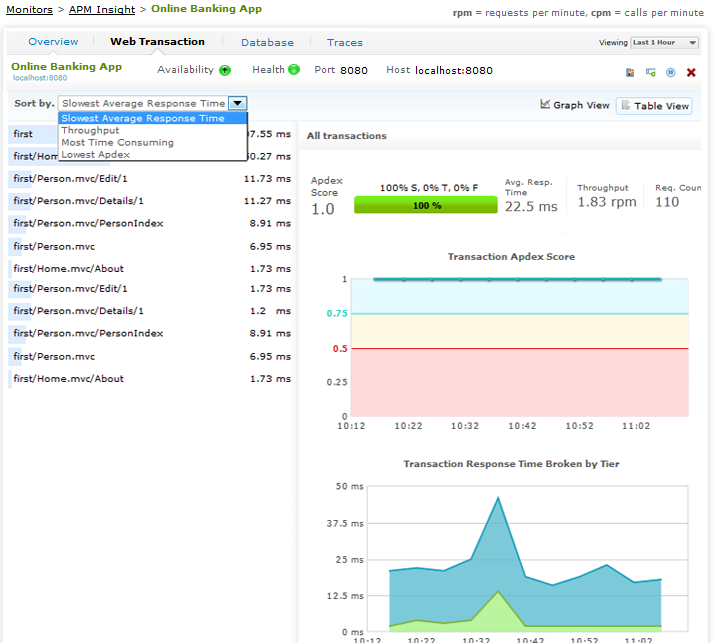Collapse the Sort by dropdown arrow
The width and height of the screenshot is (716, 644).
coord(237,103)
